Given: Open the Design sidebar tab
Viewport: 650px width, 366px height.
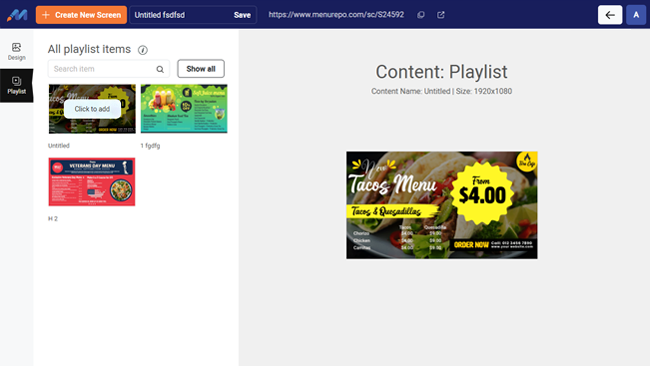Looking at the screenshot, I should [17, 51].
